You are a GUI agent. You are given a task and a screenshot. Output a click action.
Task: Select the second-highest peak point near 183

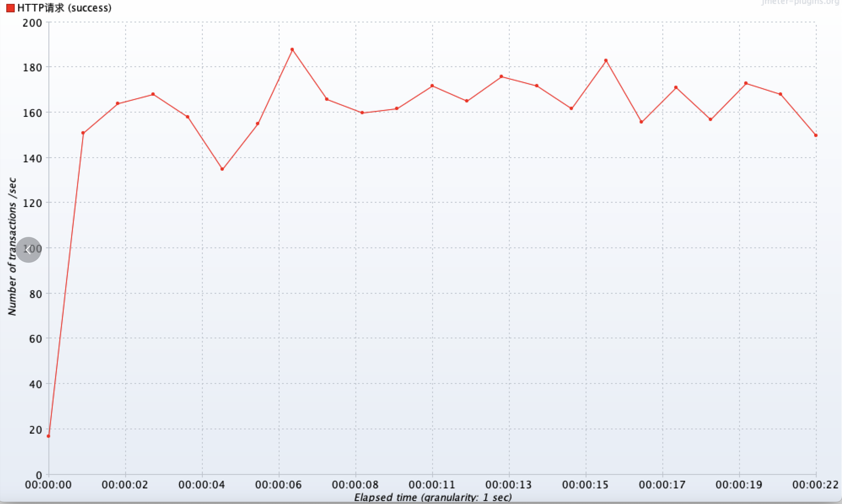click(x=606, y=61)
